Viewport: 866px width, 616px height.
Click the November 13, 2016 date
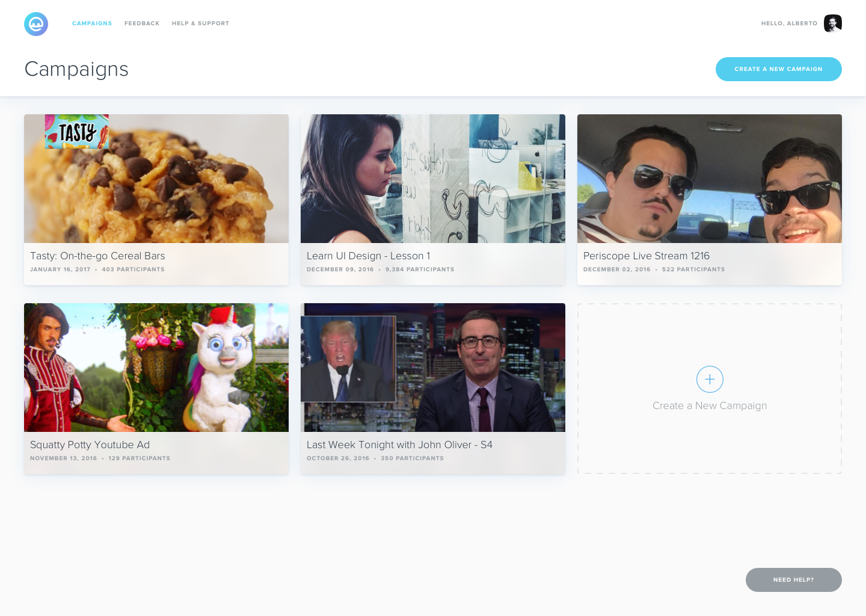click(63, 458)
